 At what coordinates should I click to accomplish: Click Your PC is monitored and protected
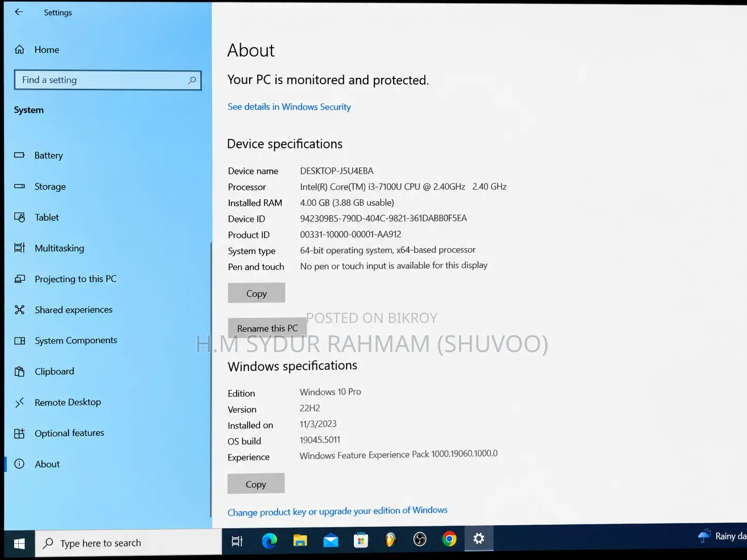pyautogui.click(x=328, y=80)
